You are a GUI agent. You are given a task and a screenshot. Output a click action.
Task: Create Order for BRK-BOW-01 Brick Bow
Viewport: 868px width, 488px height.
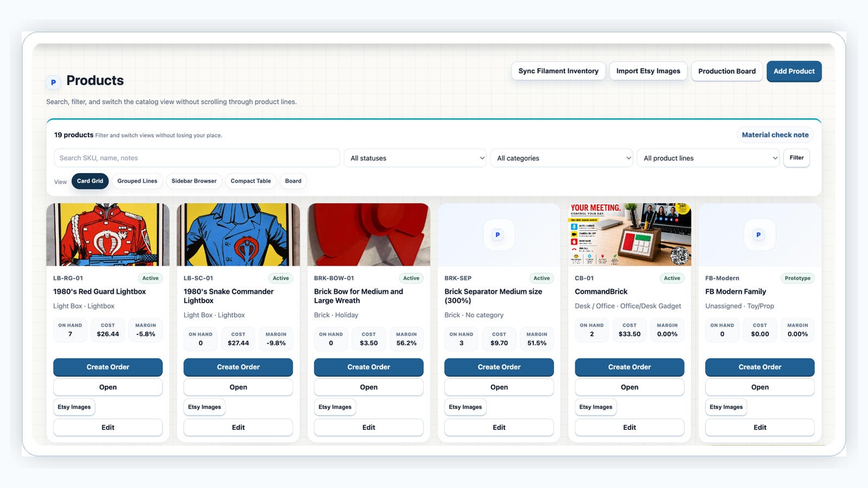click(369, 367)
